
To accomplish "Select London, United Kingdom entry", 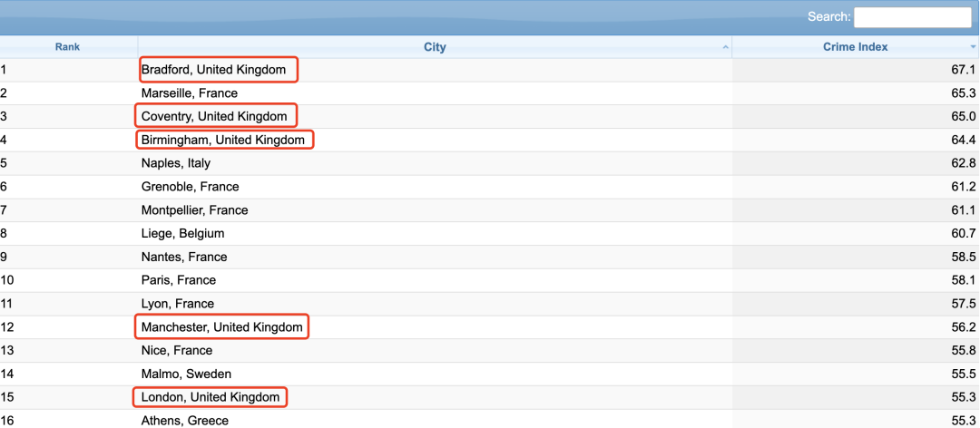I will [x=210, y=397].
